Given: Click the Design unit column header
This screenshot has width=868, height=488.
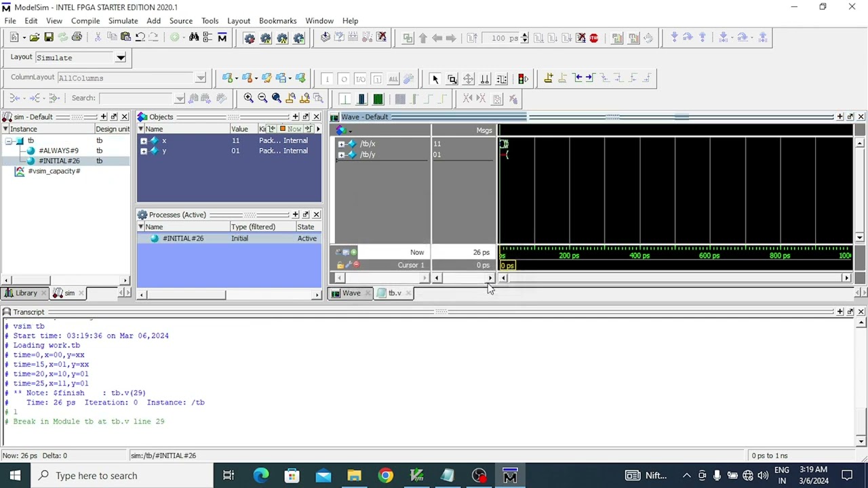Looking at the screenshot, I should (112, 129).
